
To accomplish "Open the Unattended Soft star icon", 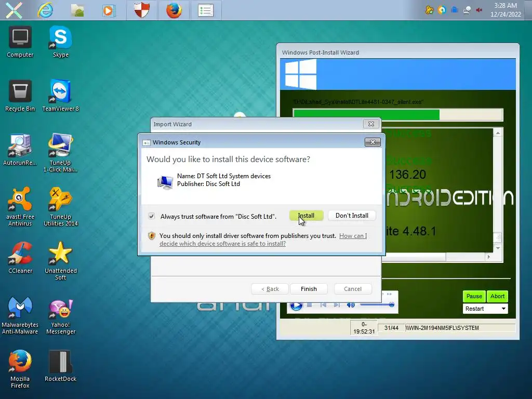I will pos(60,261).
